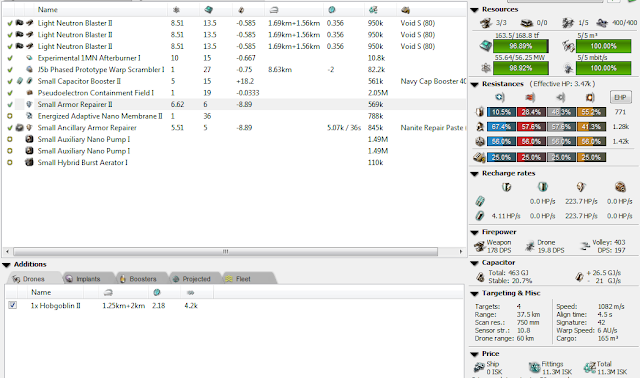
Task: Click the capacitor usage column header icon
Action: pos(241,10)
